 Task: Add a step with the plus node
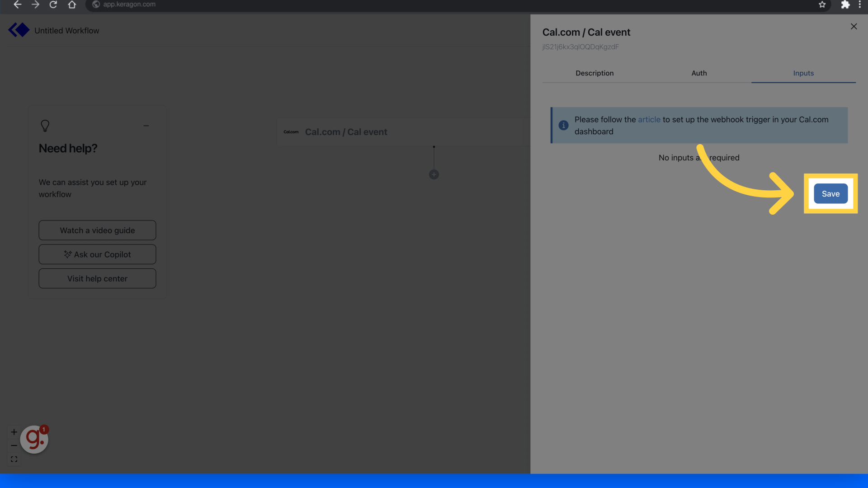pos(434,174)
